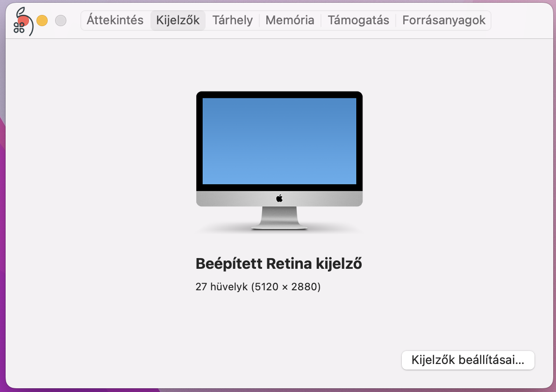Image resolution: width=556 pixels, height=392 pixels.
Task: Click the gray zoom control circle
Action: point(60,21)
